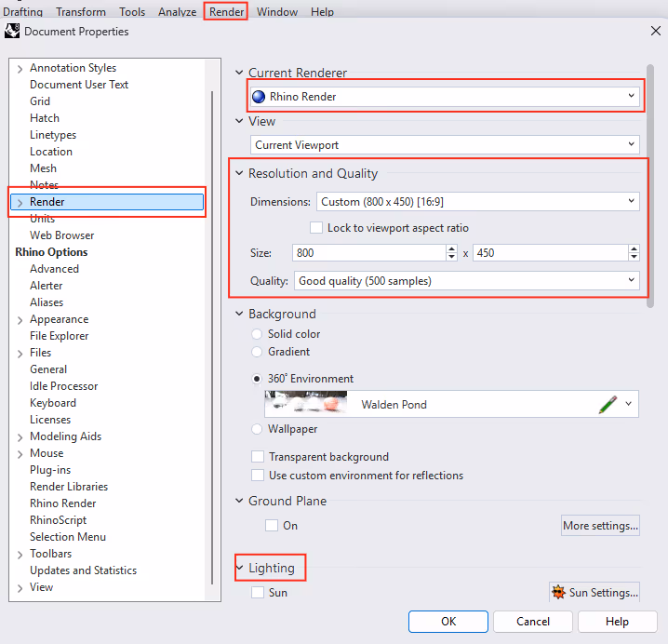668x644 pixels.
Task: Decrease height with the down stepper arrow
Action: (x=634, y=257)
